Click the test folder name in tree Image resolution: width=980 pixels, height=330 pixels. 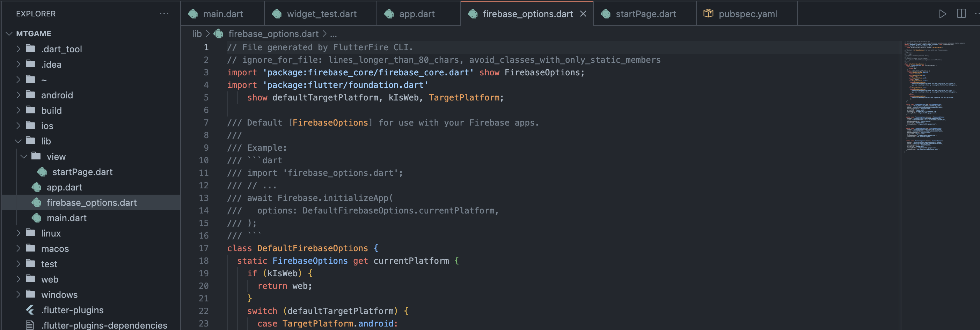(x=49, y=264)
